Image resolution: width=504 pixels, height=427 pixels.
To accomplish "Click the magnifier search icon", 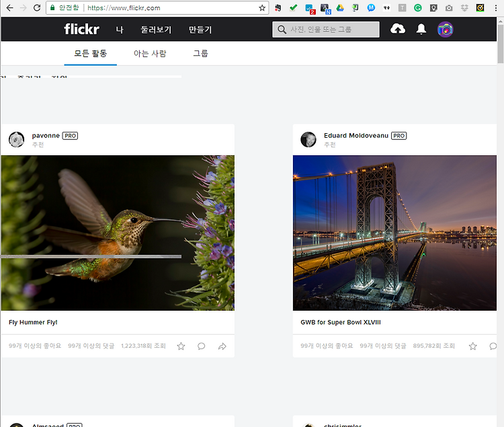I will pyautogui.click(x=282, y=30).
